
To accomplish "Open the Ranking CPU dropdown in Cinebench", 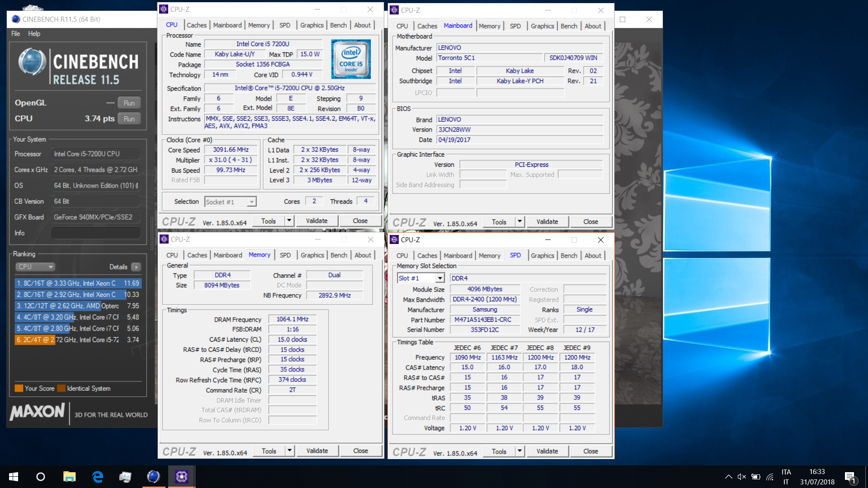I will (35, 267).
